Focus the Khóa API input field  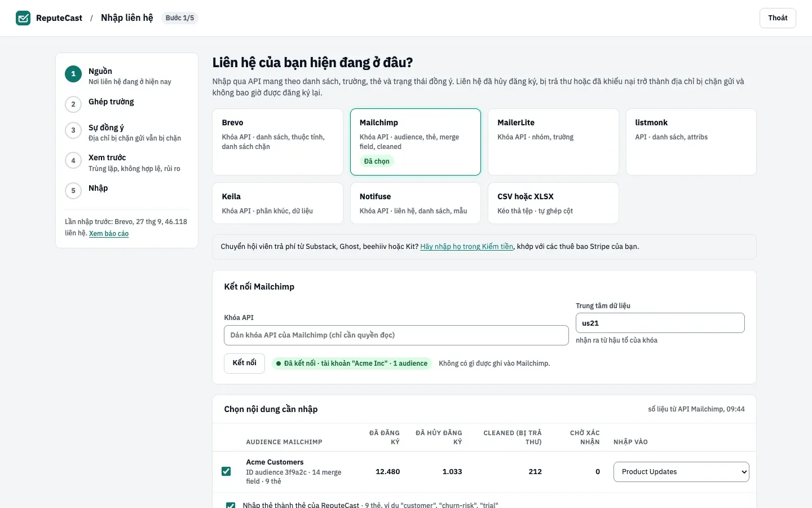click(x=396, y=335)
